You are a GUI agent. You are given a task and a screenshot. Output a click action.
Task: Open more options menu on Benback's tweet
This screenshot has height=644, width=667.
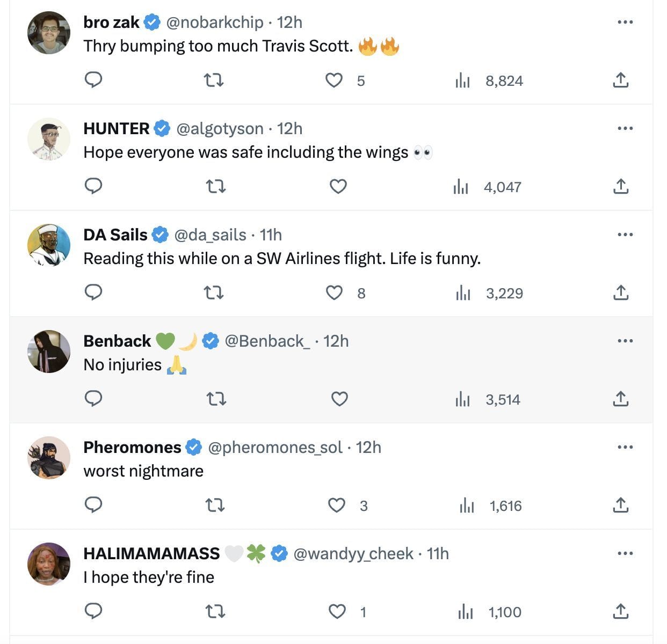tap(625, 341)
